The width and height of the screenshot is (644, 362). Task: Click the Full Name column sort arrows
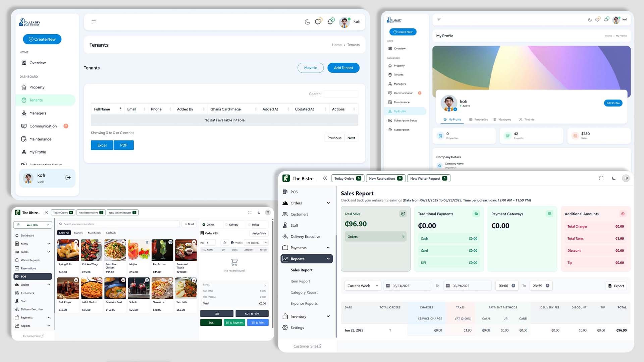(120, 109)
